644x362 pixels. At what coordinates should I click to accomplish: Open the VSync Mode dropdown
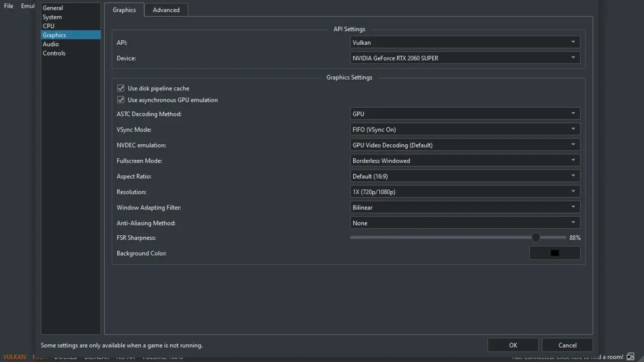465,129
